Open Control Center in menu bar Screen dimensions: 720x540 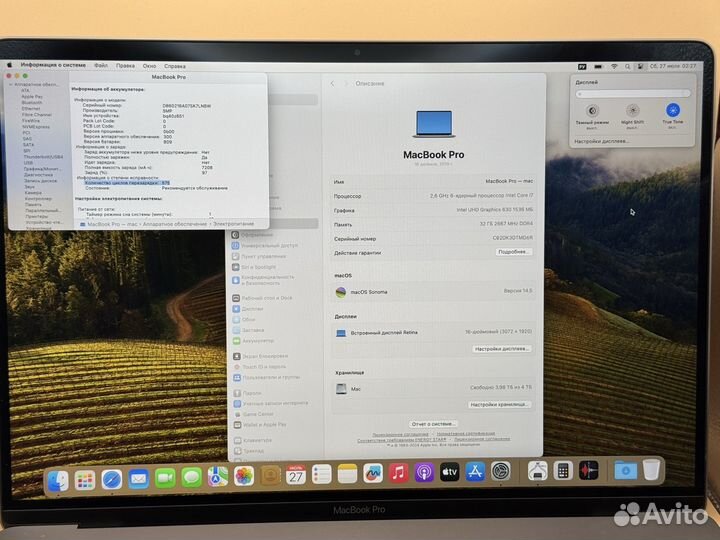coord(640,67)
